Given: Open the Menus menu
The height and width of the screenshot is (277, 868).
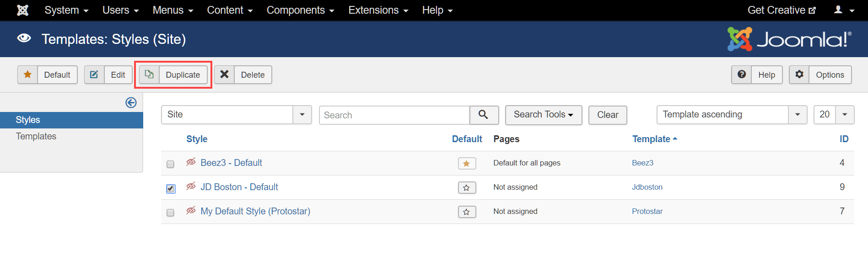Looking at the screenshot, I should [173, 10].
